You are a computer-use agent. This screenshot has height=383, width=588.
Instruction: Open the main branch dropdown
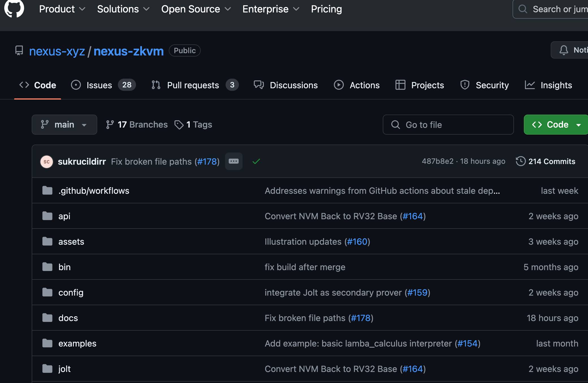pyautogui.click(x=64, y=125)
